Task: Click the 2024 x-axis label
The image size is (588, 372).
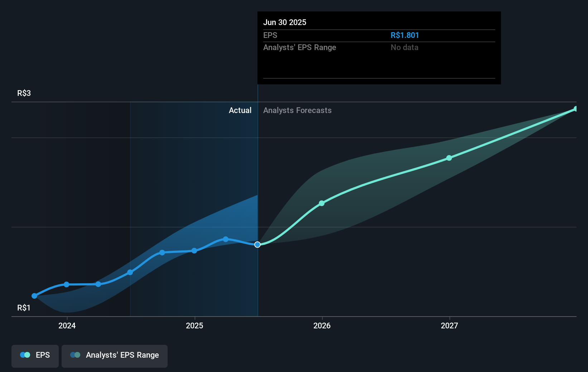Action: pos(67,325)
